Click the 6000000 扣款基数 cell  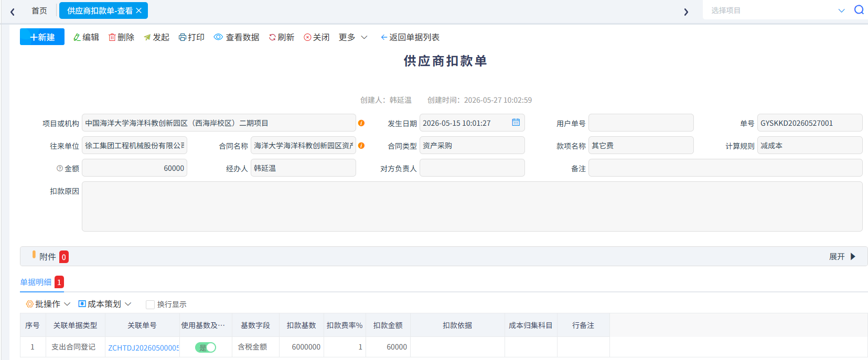tap(302, 347)
